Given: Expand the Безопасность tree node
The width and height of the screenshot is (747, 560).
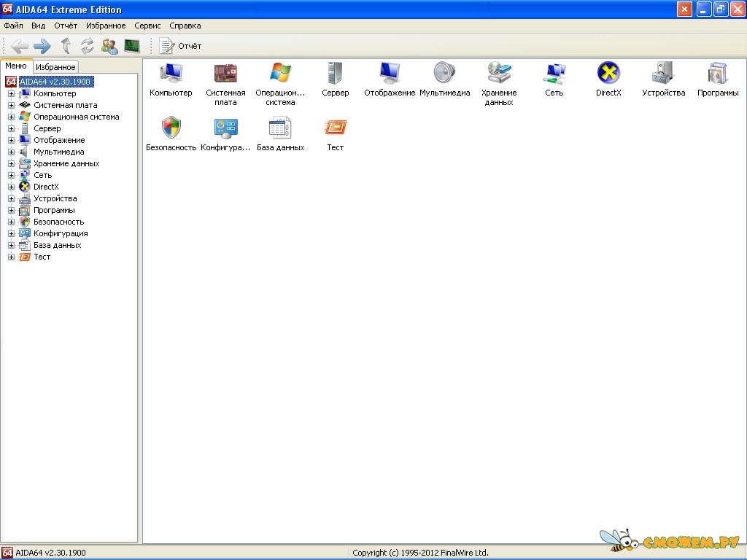Looking at the screenshot, I should [11, 222].
